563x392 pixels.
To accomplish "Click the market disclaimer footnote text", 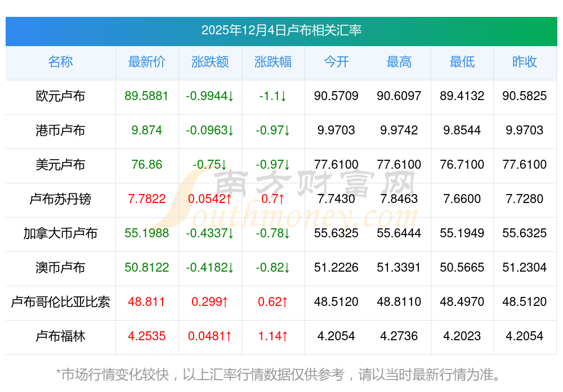I will coord(278,374).
